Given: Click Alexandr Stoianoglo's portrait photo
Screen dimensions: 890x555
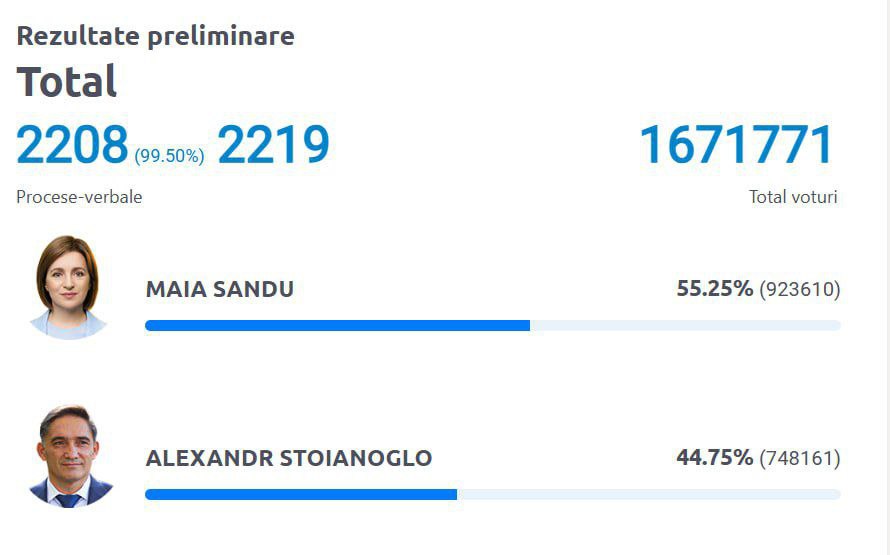Looking at the screenshot, I should click(x=68, y=456).
